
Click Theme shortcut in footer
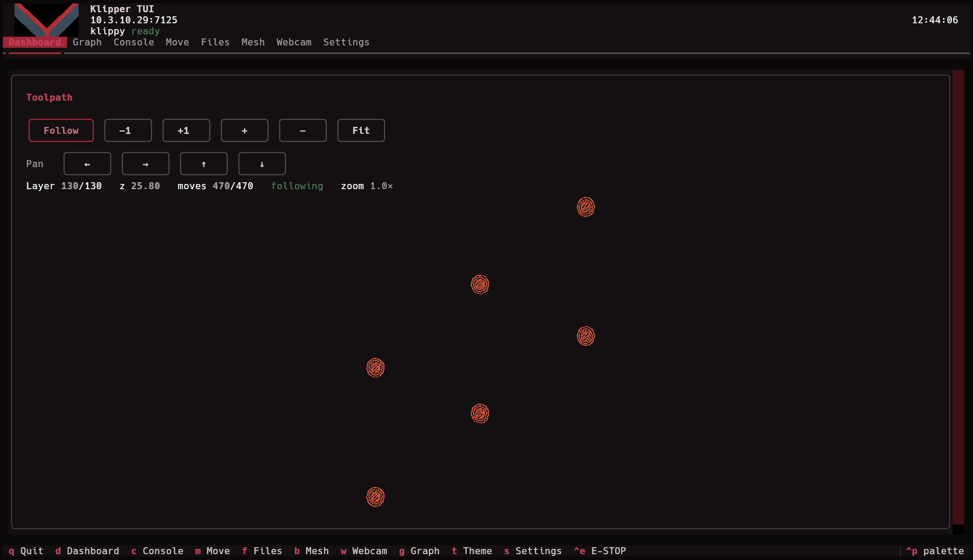(x=472, y=551)
